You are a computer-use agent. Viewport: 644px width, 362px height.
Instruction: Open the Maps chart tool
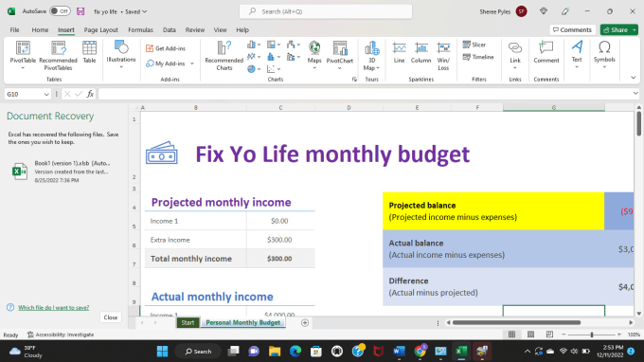(314, 55)
